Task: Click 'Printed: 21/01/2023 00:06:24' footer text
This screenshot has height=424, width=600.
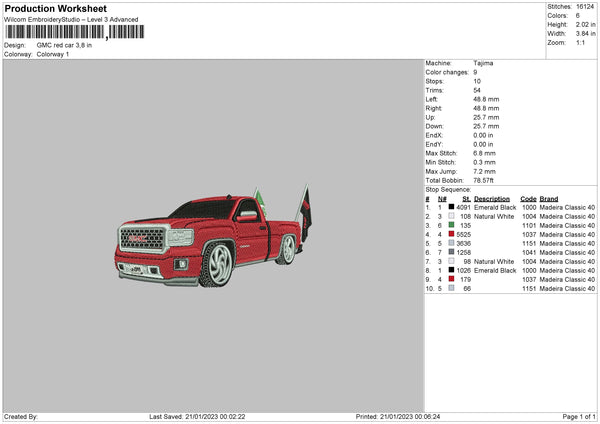Action: (x=398, y=416)
